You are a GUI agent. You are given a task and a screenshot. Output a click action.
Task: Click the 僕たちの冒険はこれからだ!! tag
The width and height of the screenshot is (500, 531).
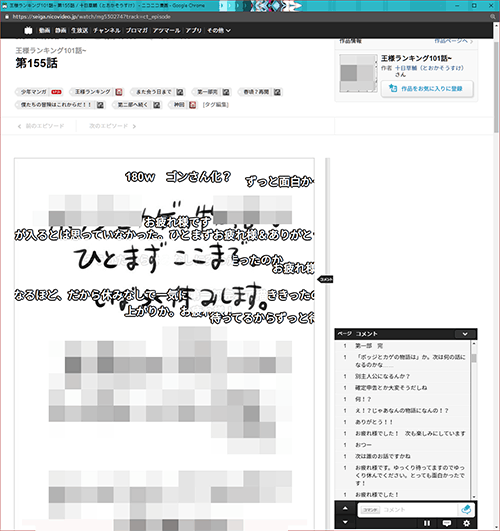click(56, 105)
